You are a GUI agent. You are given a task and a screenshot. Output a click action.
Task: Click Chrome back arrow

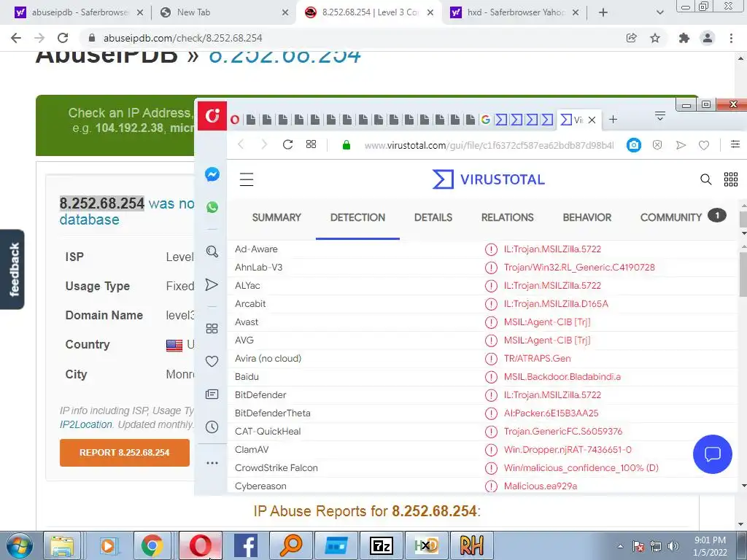[16, 38]
